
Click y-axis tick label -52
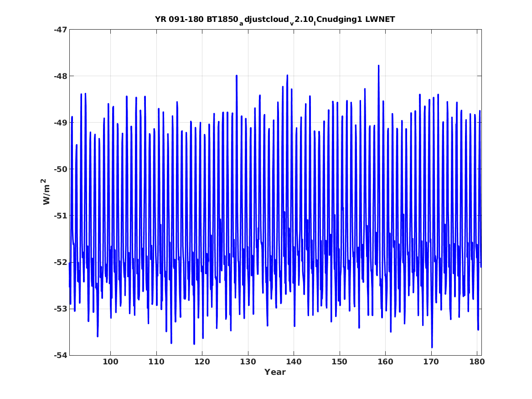(60, 262)
